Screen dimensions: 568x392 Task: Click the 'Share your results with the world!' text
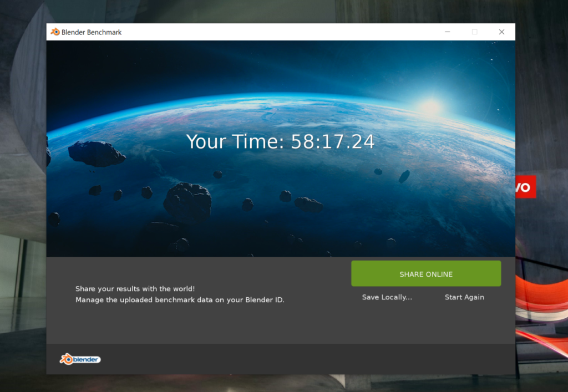135,289
